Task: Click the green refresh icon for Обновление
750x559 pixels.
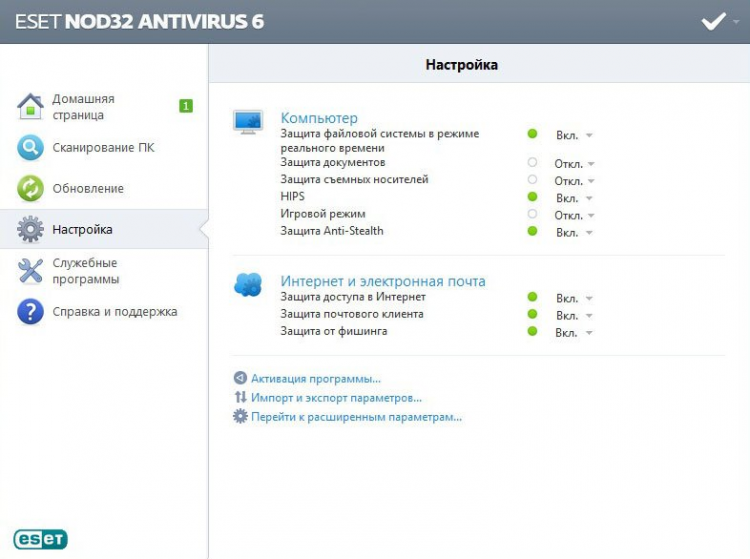Action: (x=30, y=188)
